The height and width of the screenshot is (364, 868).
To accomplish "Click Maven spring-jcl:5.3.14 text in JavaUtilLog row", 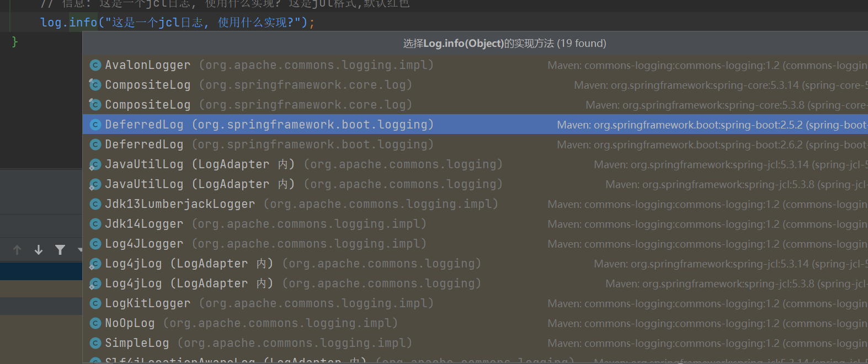I will click(731, 164).
